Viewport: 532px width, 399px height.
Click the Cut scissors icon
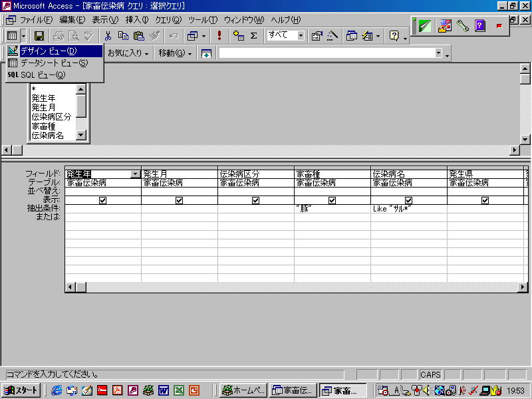(x=108, y=36)
